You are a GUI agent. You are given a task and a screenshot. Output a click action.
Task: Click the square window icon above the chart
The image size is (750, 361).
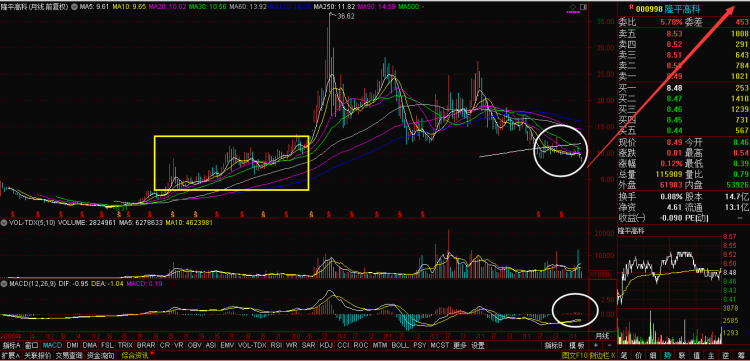(583, 7)
